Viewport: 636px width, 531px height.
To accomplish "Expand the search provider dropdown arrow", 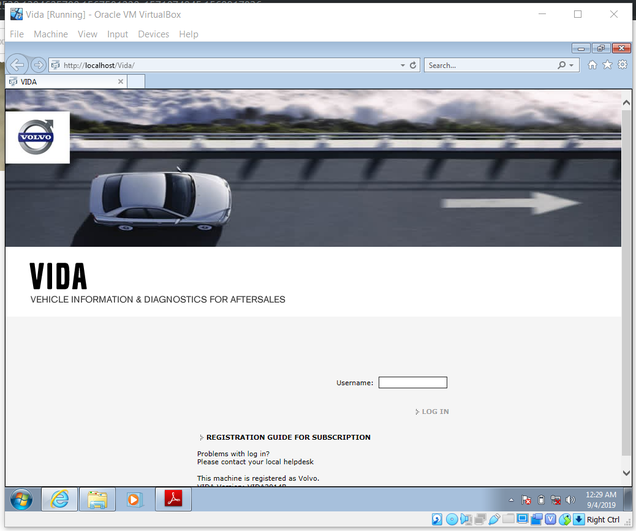I will tap(572, 65).
